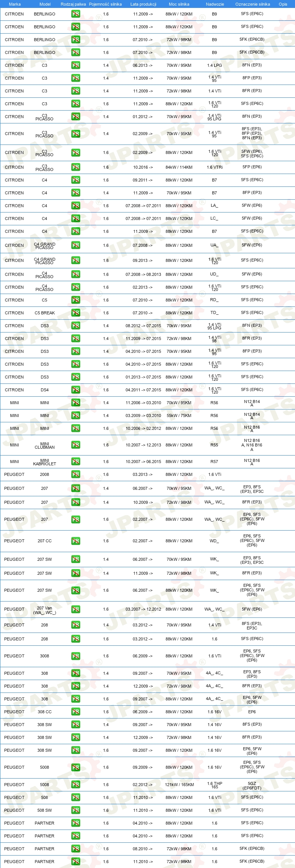Click the fuel icon in the Peugeot 308 SW 1.6 row

coord(75,750)
